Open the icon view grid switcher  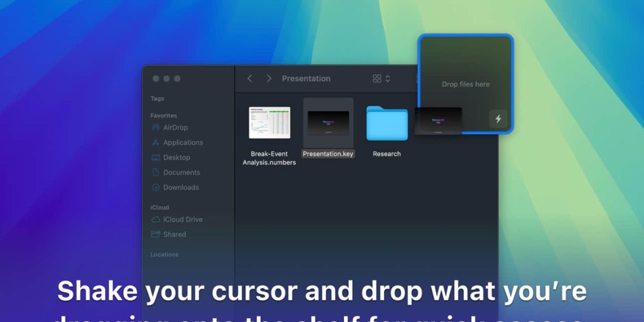377,79
